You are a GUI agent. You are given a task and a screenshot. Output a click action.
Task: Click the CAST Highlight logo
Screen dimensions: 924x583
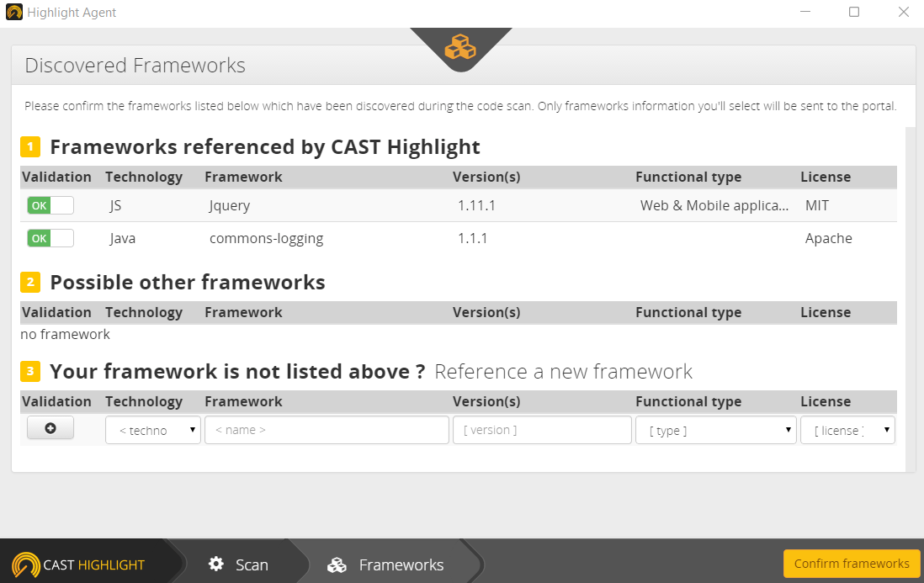click(x=78, y=564)
